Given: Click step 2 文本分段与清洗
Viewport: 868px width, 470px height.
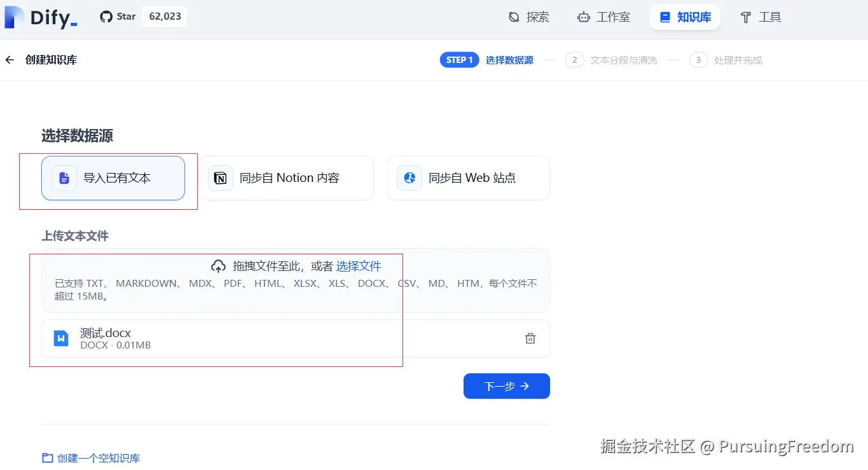Looking at the screenshot, I should pos(611,60).
